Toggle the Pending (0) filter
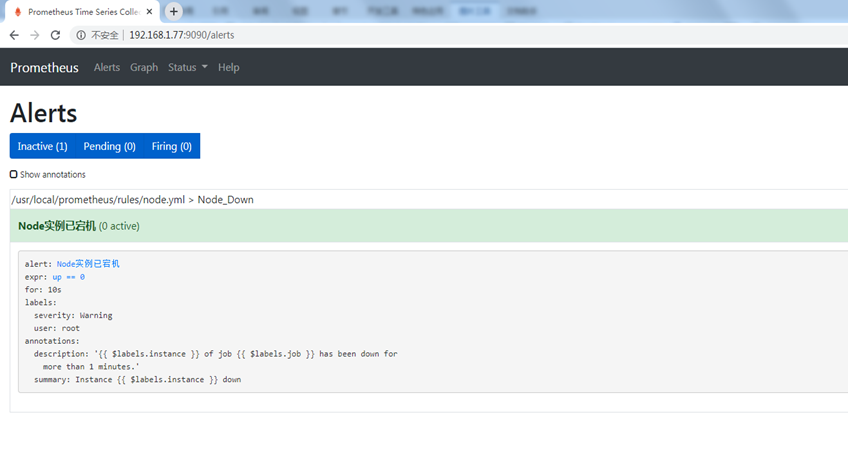This screenshot has height=449, width=848. coord(109,146)
